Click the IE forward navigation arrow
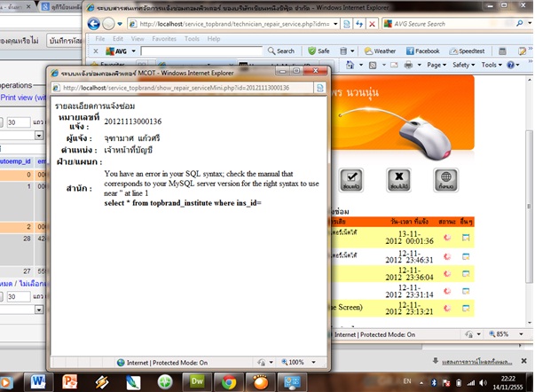 108,24
